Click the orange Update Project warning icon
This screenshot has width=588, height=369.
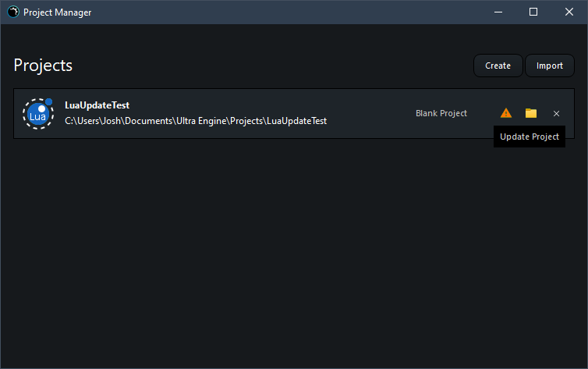(506, 113)
